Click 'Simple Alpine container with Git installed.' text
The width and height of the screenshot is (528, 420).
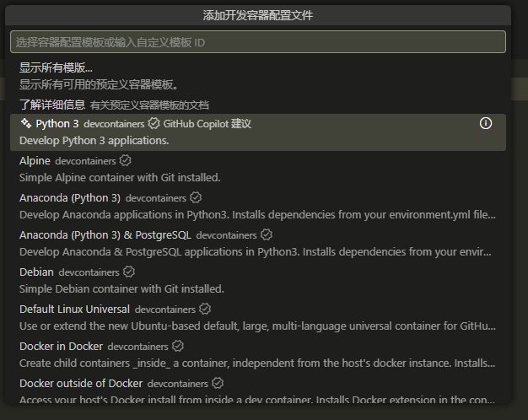120,177
